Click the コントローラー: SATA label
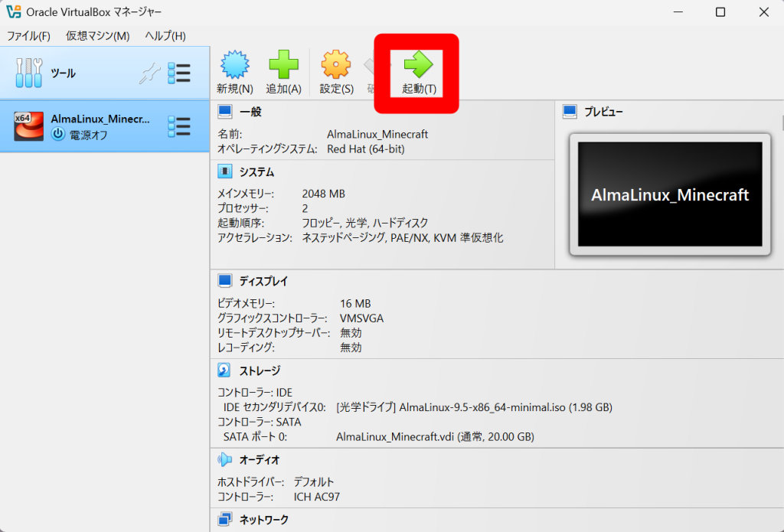Image resolution: width=784 pixels, height=532 pixels. 259,422
